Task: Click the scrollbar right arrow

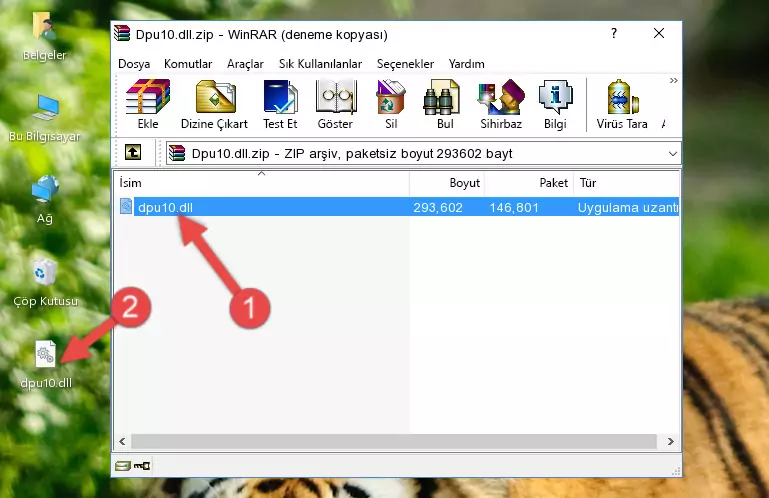Action: [x=670, y=441]
